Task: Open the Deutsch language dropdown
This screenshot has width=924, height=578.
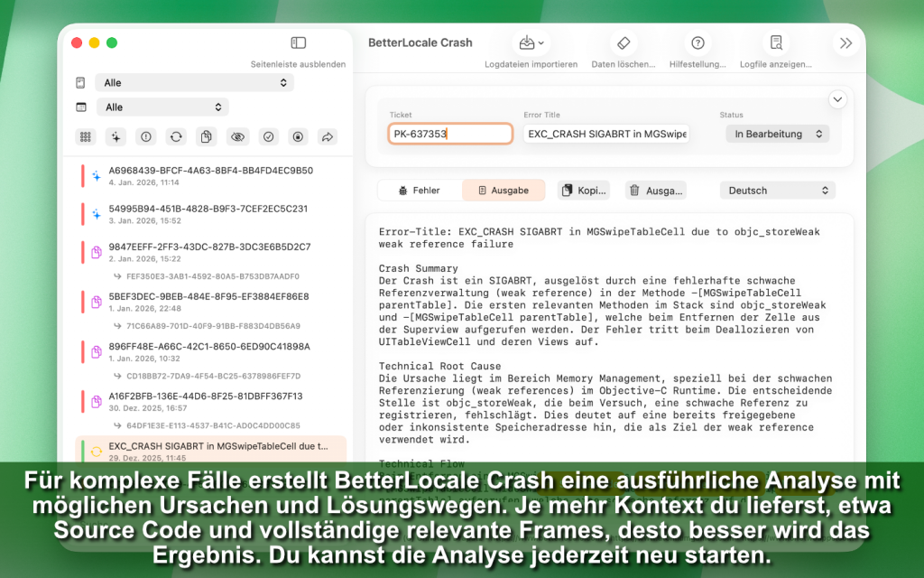Action: 777,191
